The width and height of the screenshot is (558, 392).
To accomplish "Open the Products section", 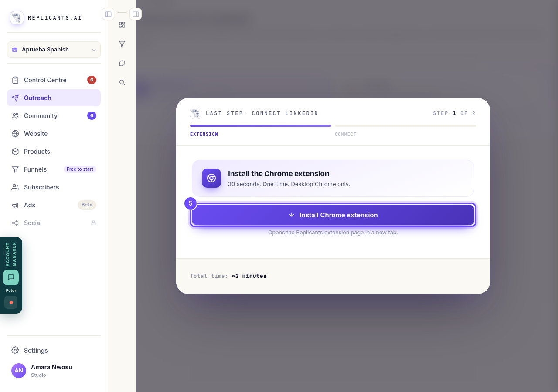I will pos(54,152).
